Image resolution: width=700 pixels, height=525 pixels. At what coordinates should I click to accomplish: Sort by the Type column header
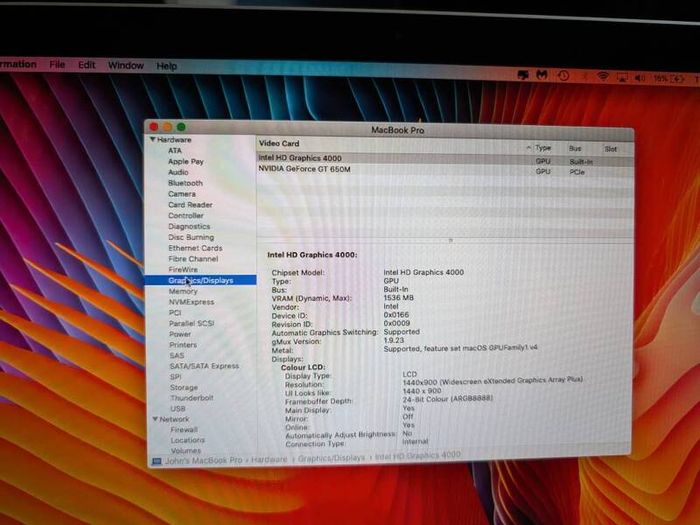[x=543, y=148]
